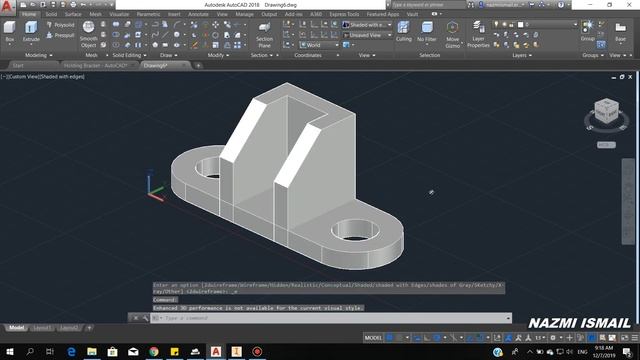The image size is (640, 360).
Task: Click the Group tool
Action: (x=587, y=31)
